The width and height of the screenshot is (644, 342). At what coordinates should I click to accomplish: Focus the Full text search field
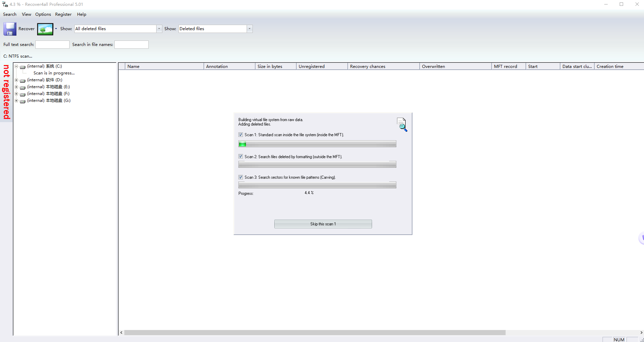[52, 45]
